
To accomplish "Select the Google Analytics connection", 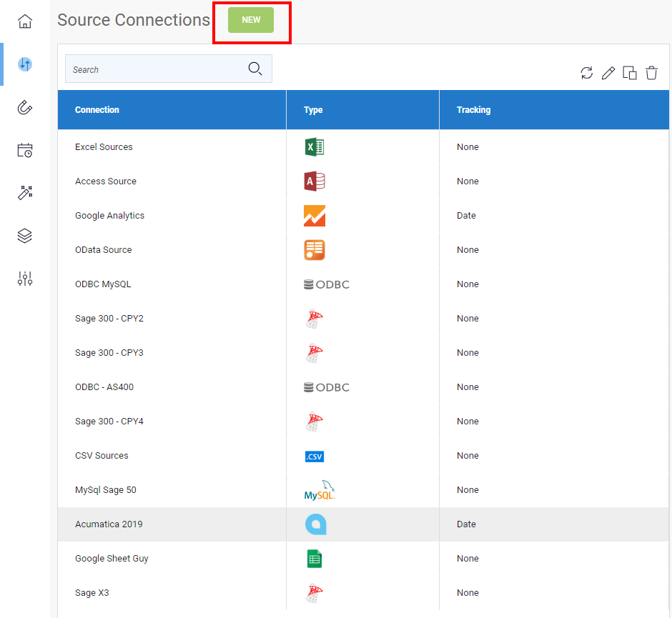I will tap(109, 216).
